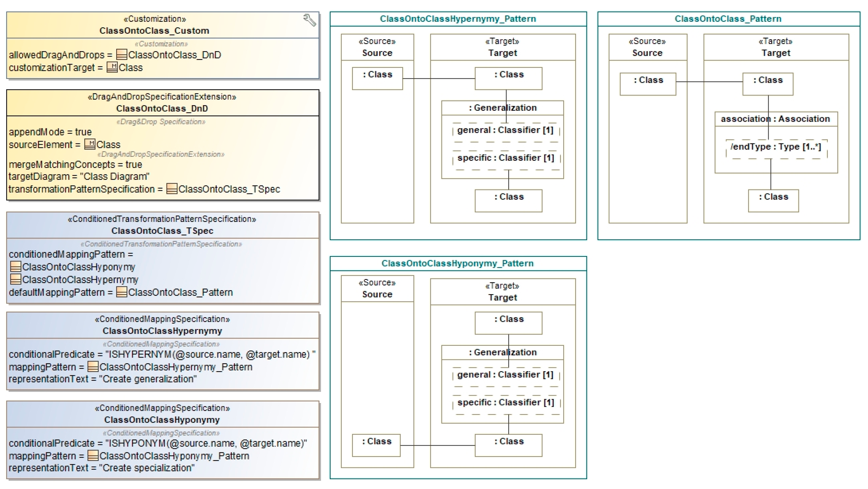Image resolution: width=868 pixels, height=489 pixels.
Task: Click ClassOntoClassHyponymy_Pattern icon in mappingPattern
Action: (x=93, y=456)
